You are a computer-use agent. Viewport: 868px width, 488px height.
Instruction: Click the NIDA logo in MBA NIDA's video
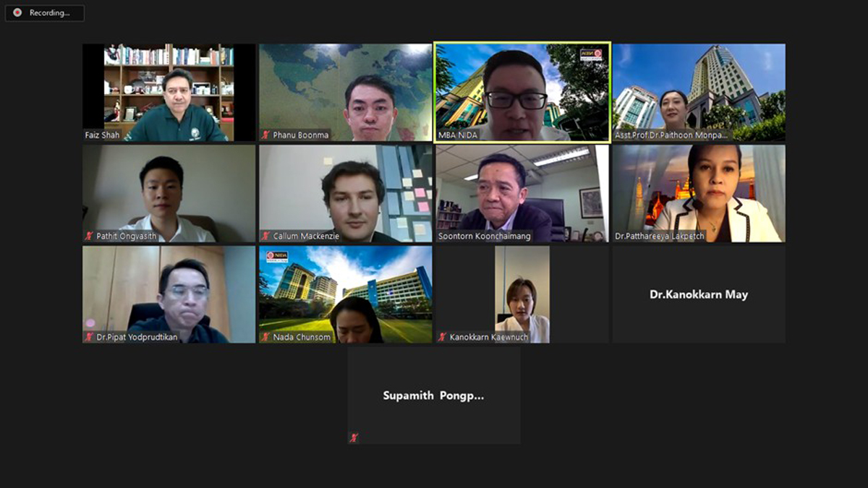591,54
